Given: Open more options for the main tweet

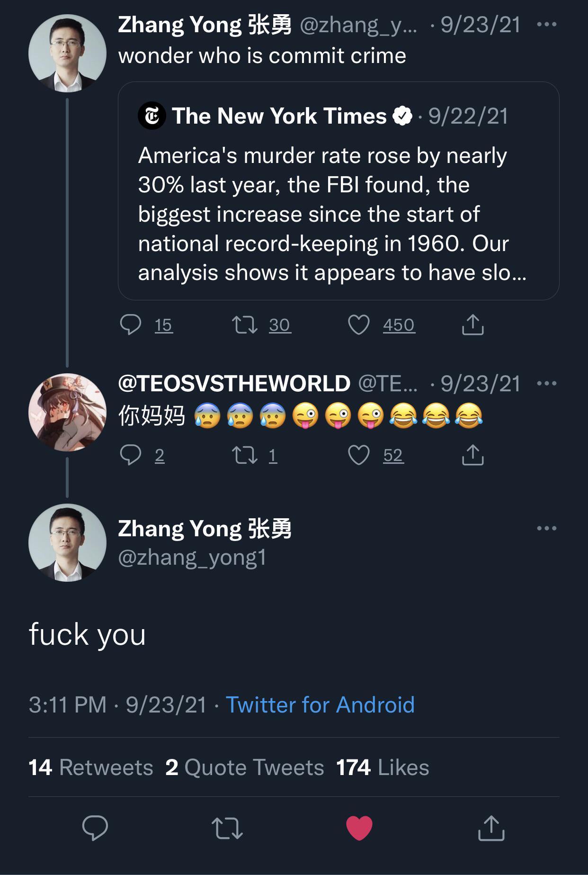Looking at the screenshot, I should tap(547, 528).
